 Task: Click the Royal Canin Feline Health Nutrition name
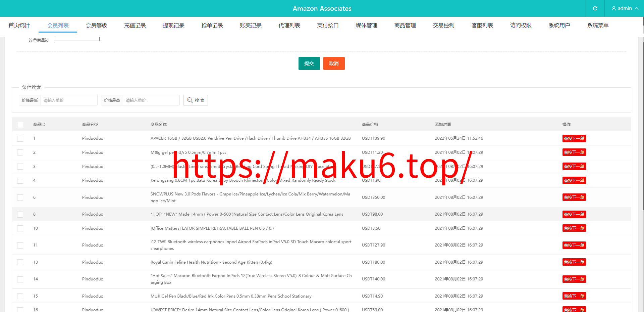(x=211, y=262)
